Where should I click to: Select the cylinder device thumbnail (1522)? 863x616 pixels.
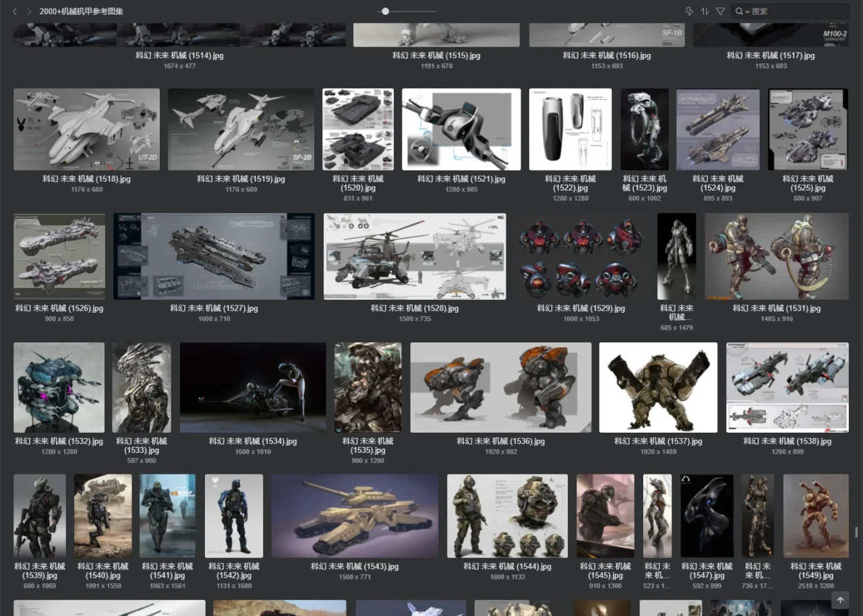point(570,129)
